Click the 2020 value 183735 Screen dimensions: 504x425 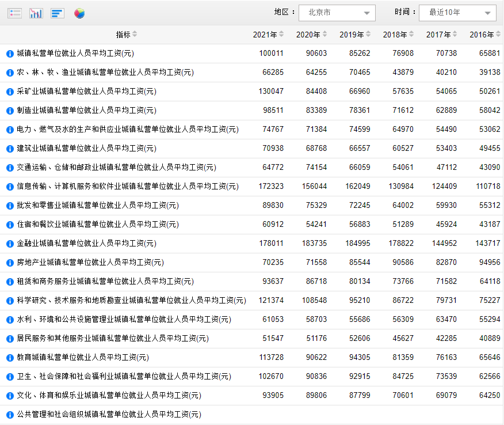[x=315, y=243]
